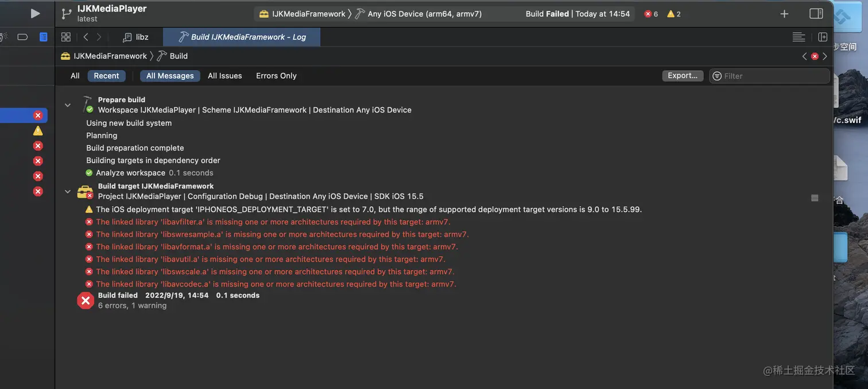This screenshot has height=389, width=868.
Task: Jump to next issue arrow
Action: [x=825, y=56]
